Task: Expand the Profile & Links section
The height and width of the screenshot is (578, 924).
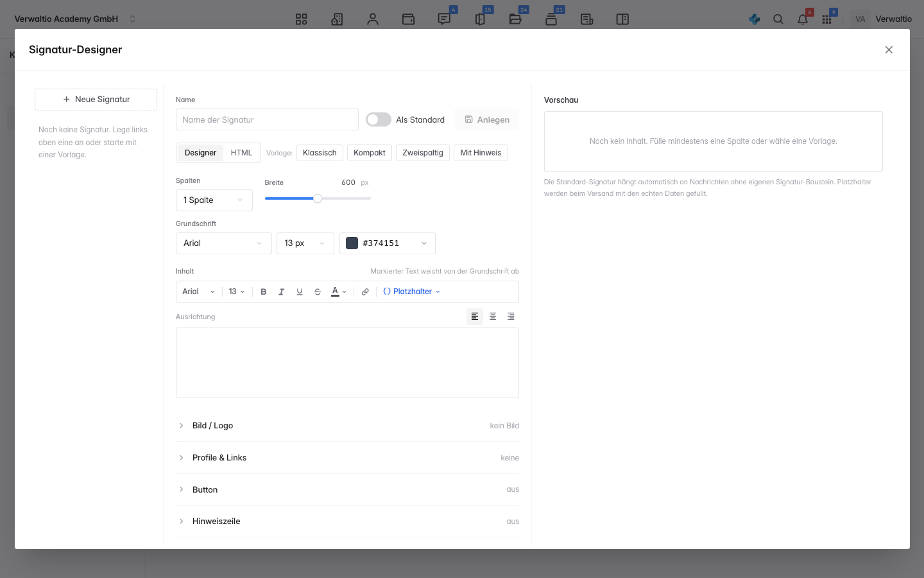Action: pyautogui.click(x=347, y=458)
